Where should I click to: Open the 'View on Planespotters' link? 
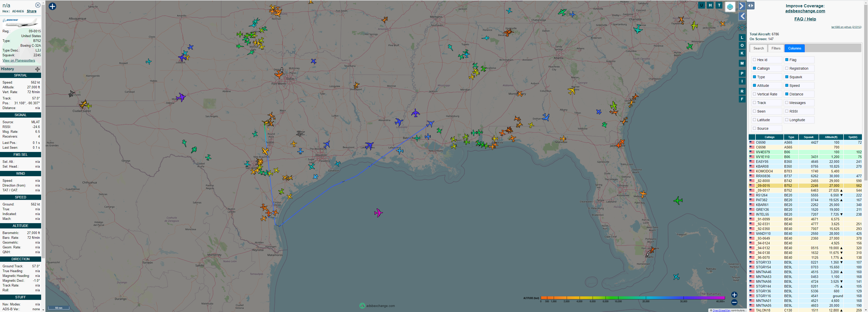pos(19,61)
